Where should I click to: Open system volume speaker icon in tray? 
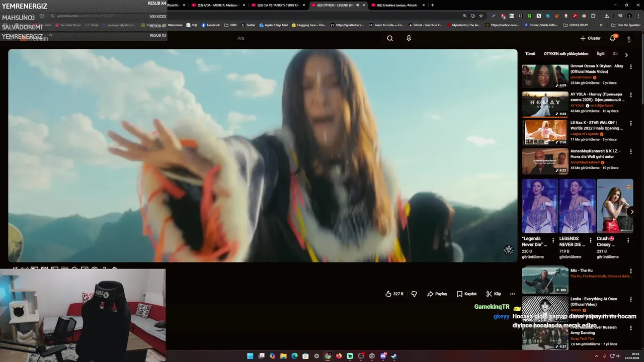click(618, 356)
